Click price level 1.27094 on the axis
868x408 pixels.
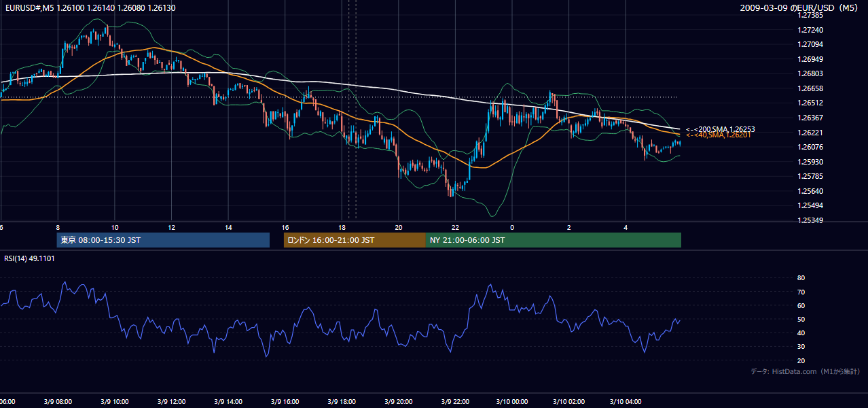pos(810,44)
